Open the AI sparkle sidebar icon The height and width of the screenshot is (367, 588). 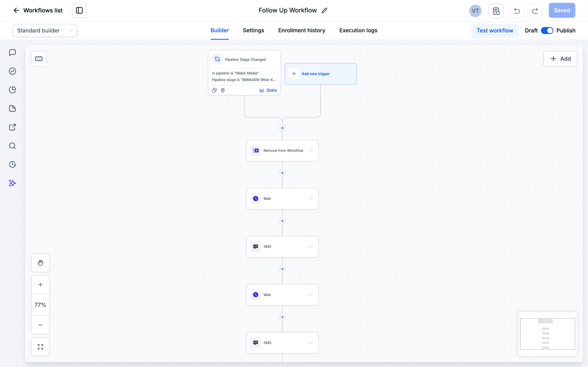[12, 183]
